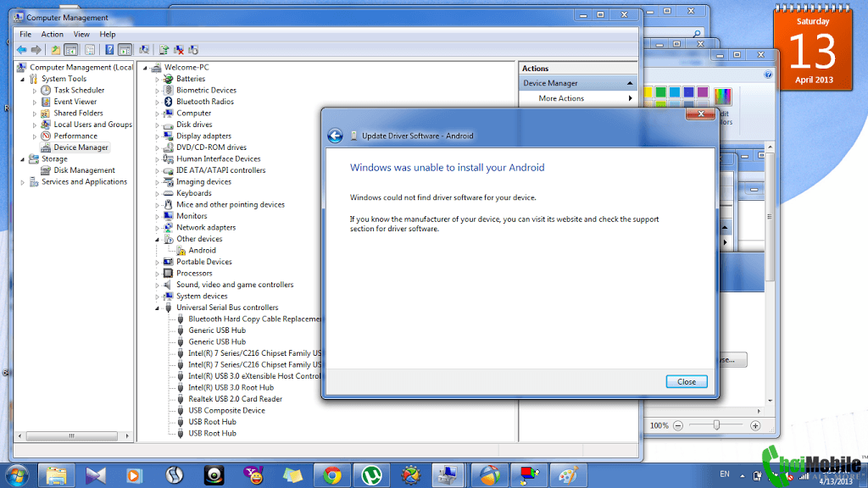This screenshot has height=488, width=868.
Task: Select Disk Management in the left tree
Action: pyautogui.click(x=84, y=170)
